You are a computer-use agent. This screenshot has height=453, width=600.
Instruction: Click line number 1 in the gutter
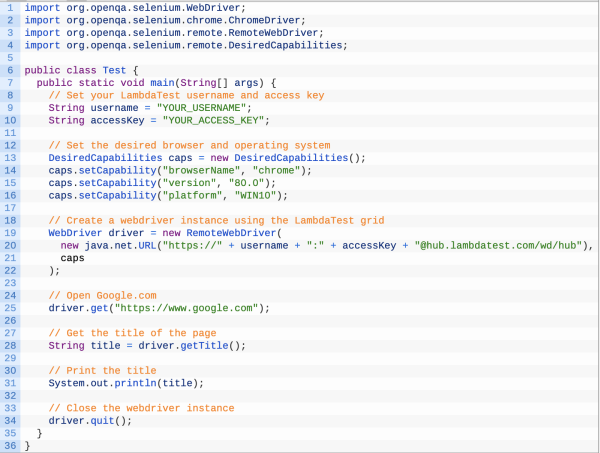[x=9, y=8]
